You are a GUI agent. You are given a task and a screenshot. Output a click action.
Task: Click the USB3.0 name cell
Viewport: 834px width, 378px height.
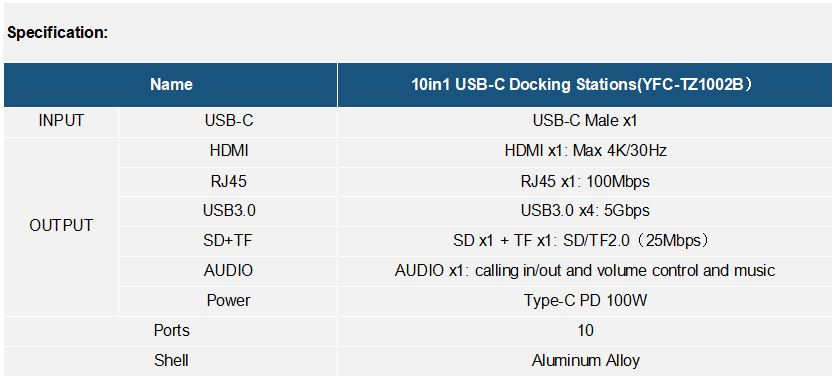229,211
